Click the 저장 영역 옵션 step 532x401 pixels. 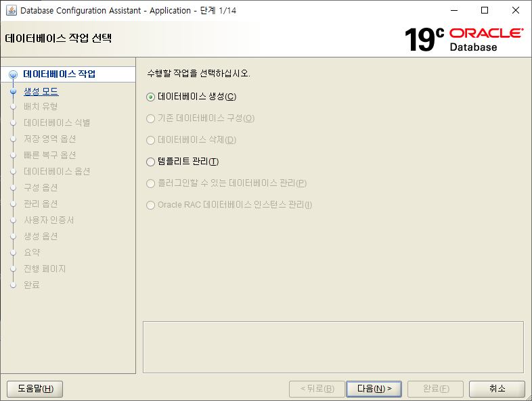point(50,139)
